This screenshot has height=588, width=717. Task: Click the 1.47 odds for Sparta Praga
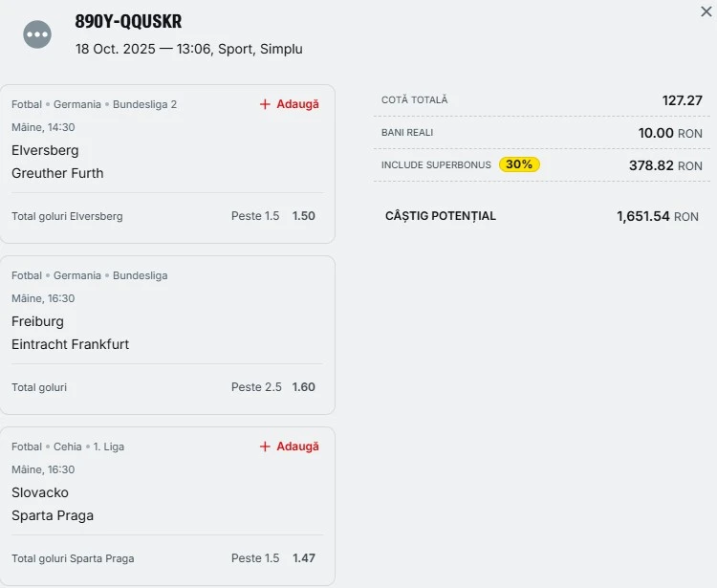point(304,558)
